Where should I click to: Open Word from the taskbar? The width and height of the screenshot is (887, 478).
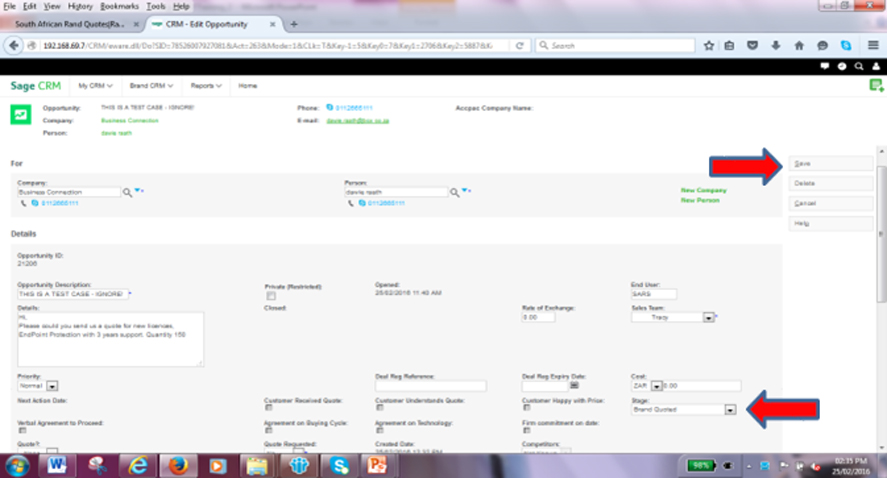(x=57, y=466)
